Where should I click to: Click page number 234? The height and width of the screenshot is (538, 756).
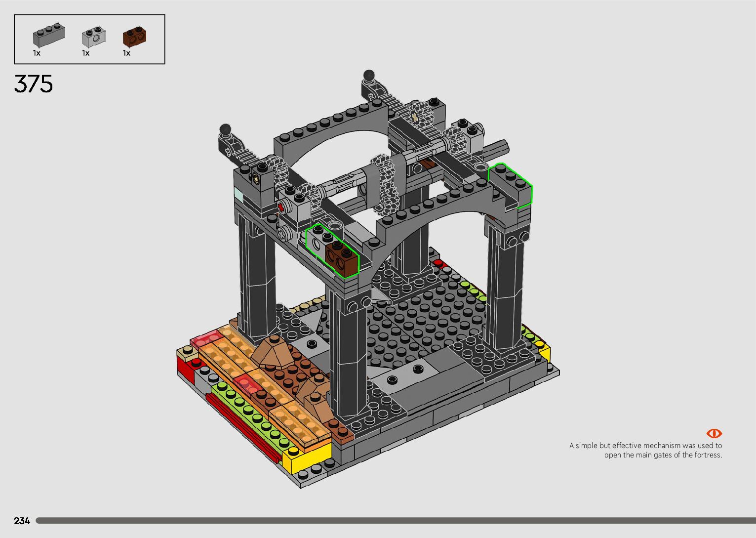[22, 521]
